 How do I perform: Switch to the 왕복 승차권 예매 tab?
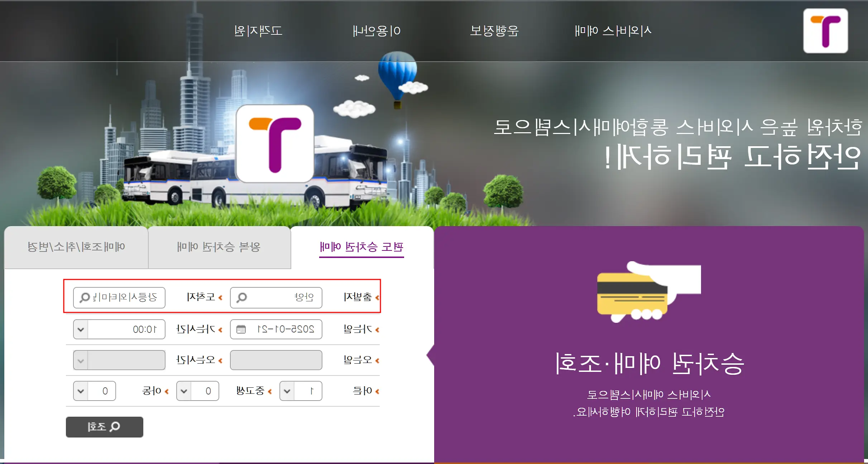(219, 247)
